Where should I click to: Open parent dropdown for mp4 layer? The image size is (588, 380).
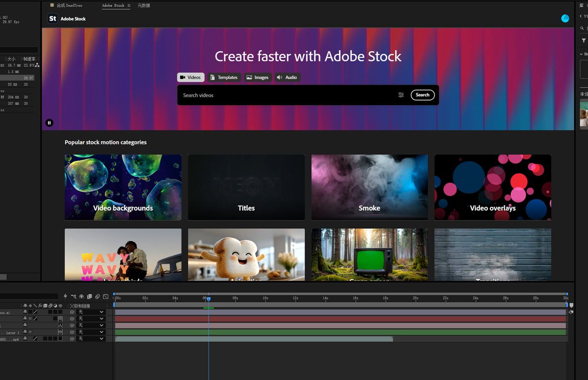pos(91,339)
